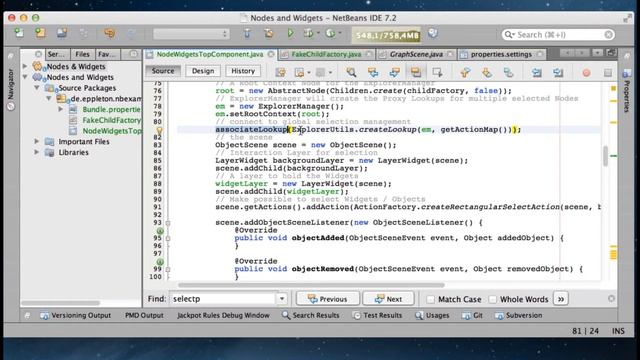640x360 pixels.
Task: Click the Search quick search field
Action: point(558,35)
